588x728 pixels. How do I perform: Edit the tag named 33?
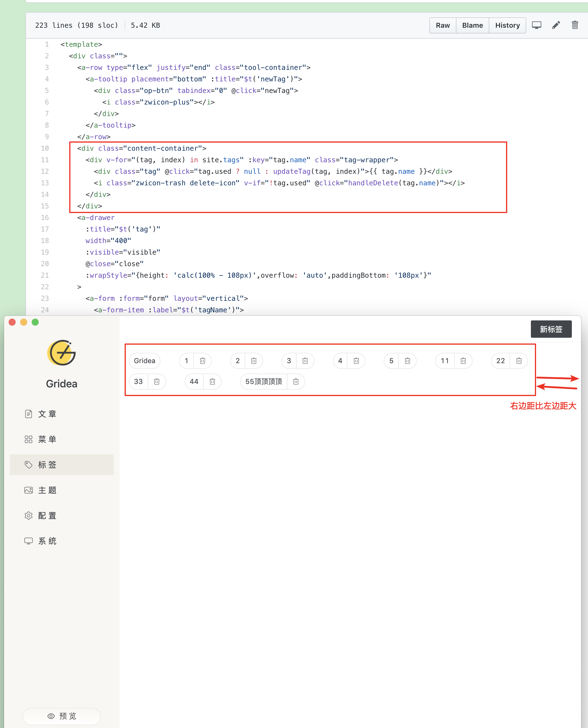[138, 382]
